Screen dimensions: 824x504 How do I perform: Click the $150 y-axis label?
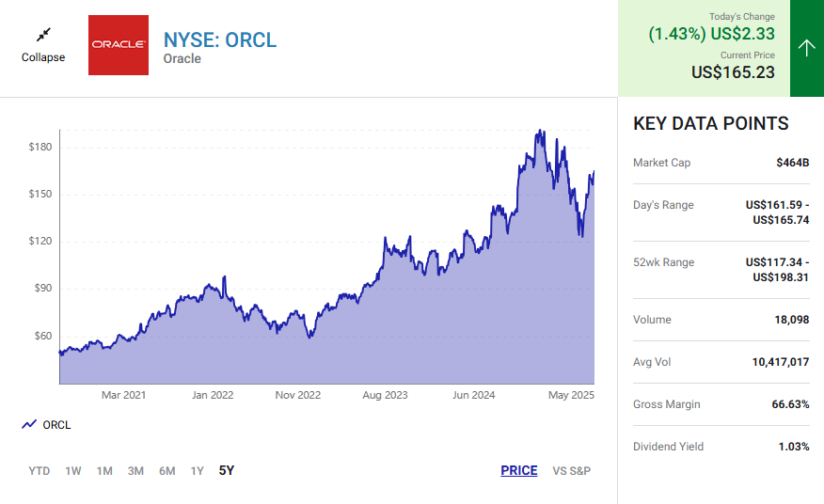click(40, 194)
